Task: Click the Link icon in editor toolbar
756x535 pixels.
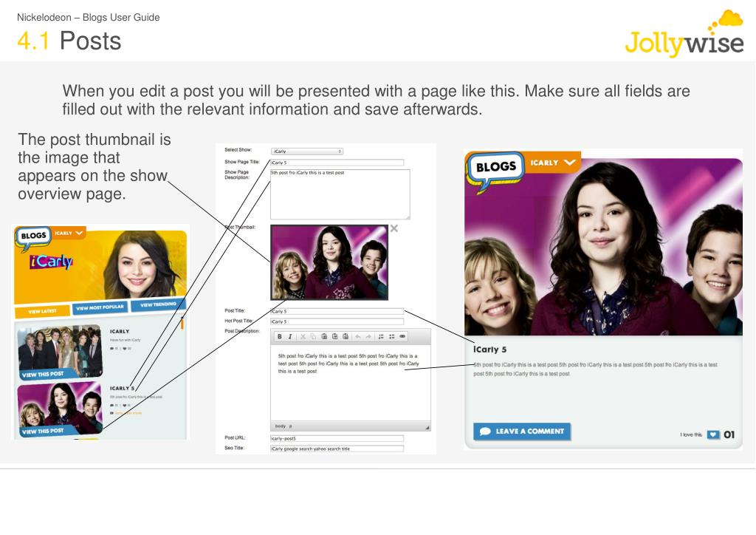Action: 402,337
